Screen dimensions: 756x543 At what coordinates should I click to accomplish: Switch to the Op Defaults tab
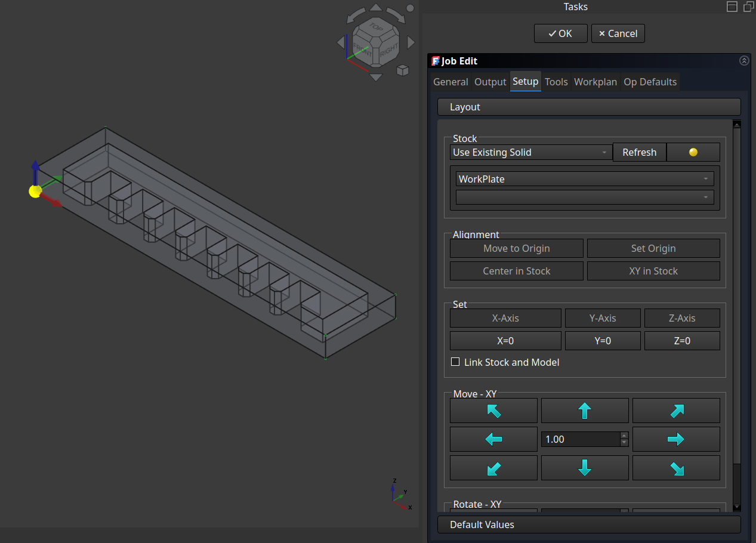[x=650, y=82]
